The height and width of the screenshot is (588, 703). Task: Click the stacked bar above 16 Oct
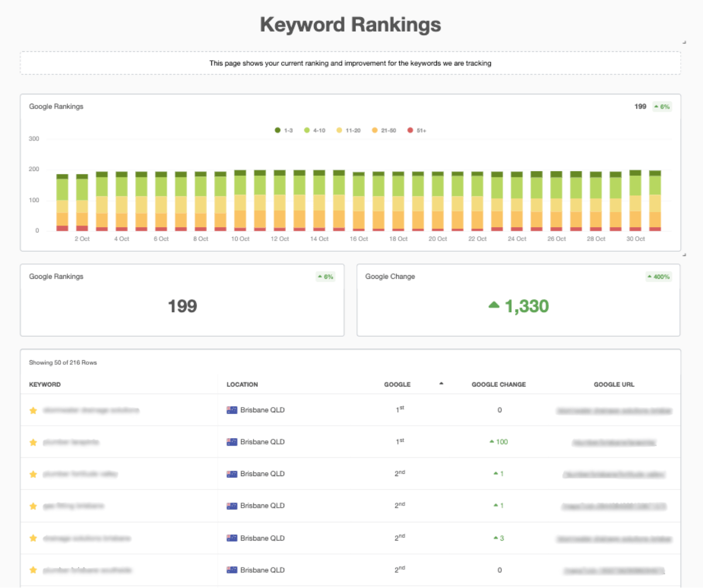click(x=358, y=199)
